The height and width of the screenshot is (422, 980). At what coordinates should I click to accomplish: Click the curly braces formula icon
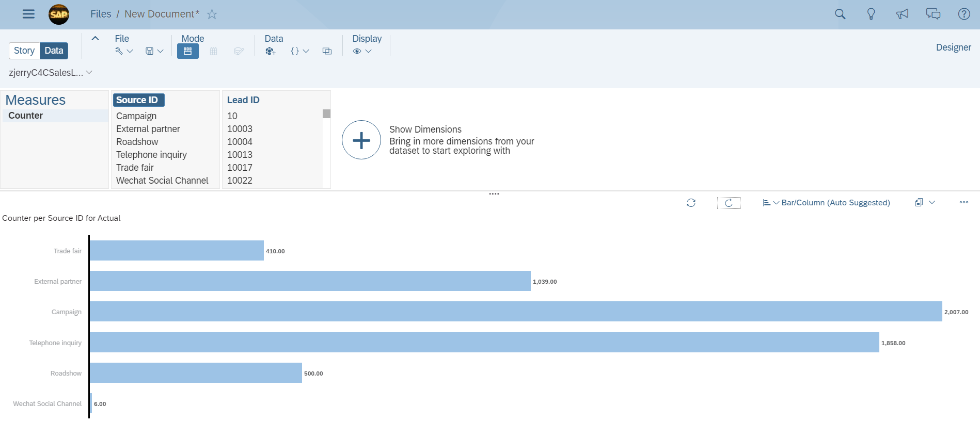295,51
